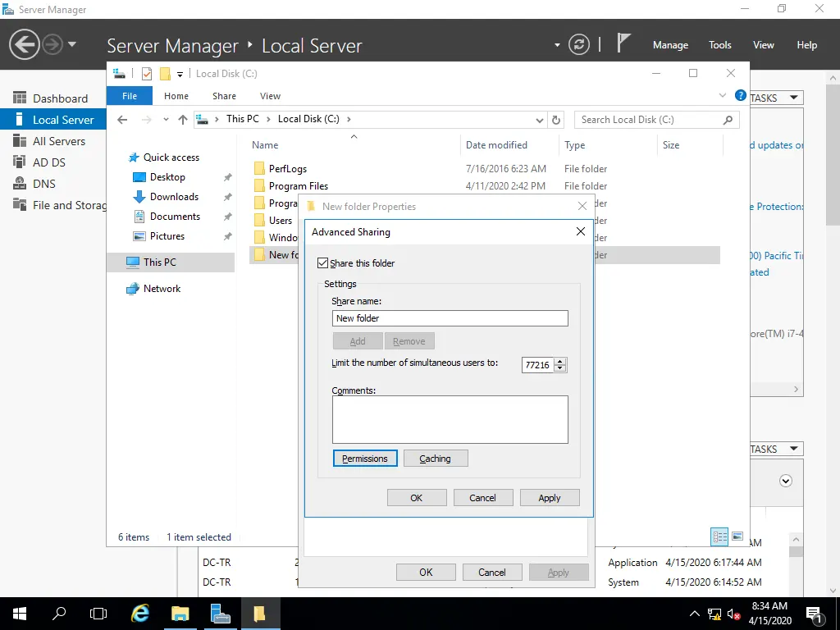
Task: Open the Share ribbon tab
Action: click(x=224, y=96)
